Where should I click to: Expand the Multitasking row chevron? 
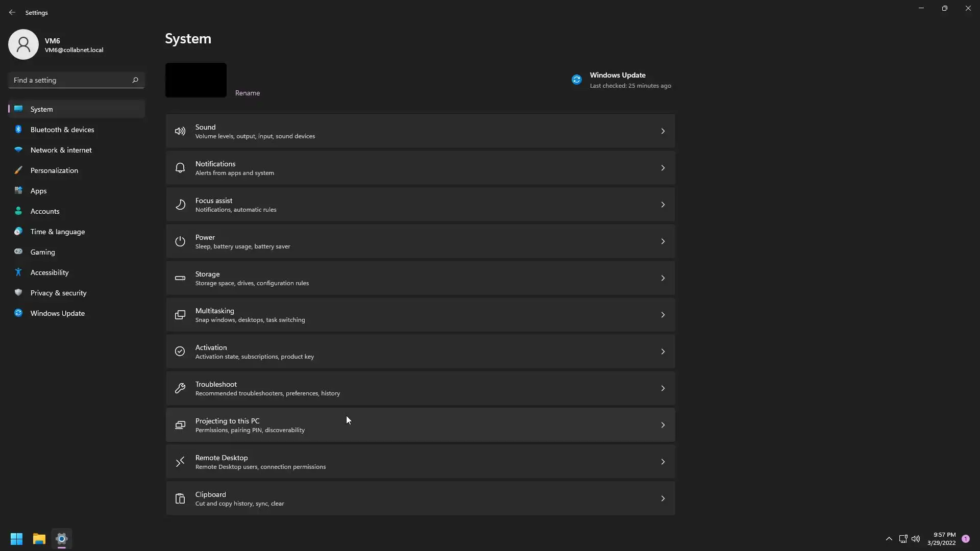tap(663, 315)
